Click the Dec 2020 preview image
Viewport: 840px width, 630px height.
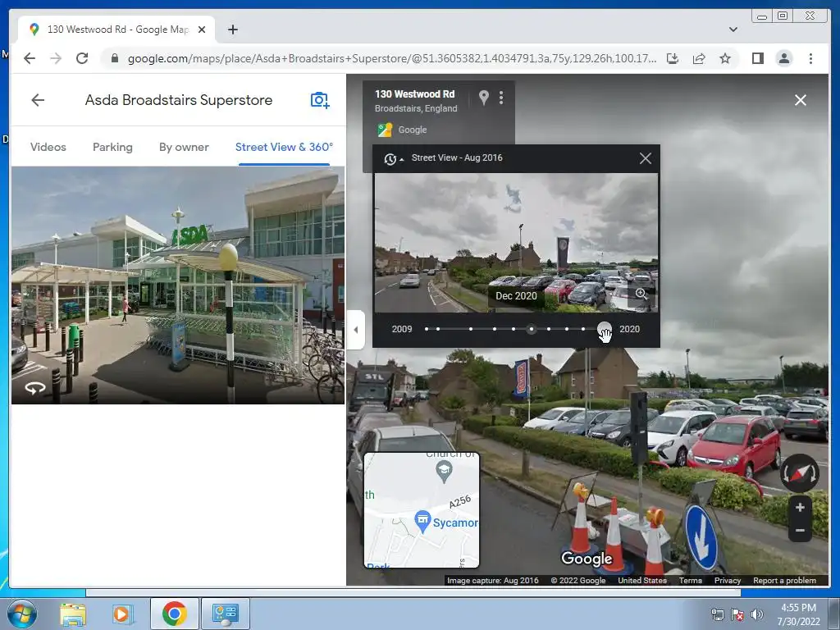point(516,243)
